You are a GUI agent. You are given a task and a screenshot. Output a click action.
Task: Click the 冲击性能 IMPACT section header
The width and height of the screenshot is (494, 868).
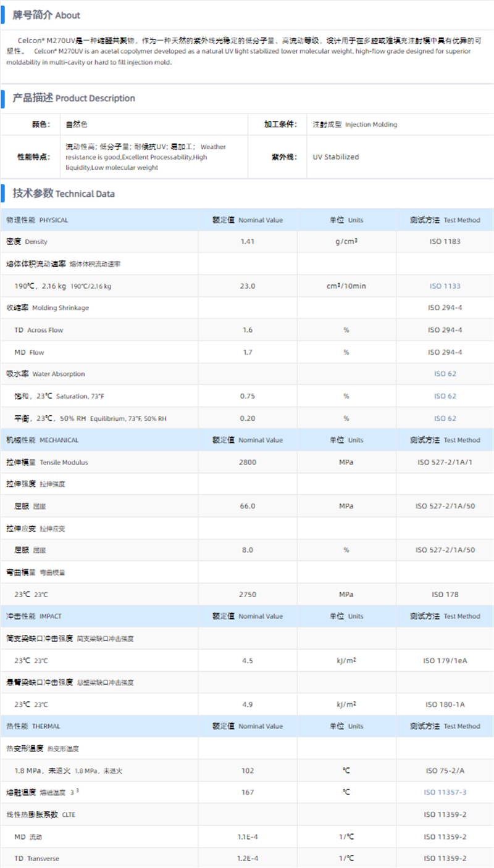pyautogui.click(x=34, y=616)
